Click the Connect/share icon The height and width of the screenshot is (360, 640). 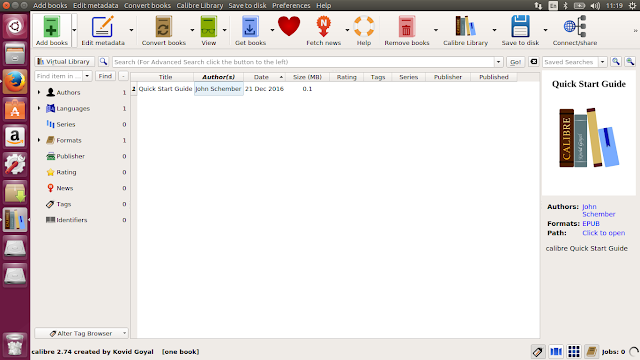575,27
